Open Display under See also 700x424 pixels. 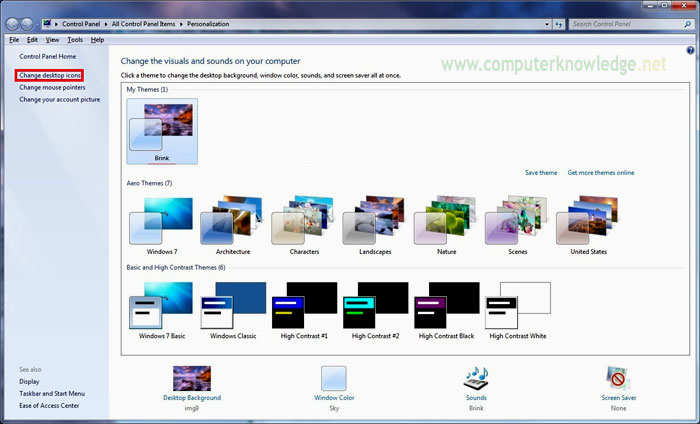point(29,382)
